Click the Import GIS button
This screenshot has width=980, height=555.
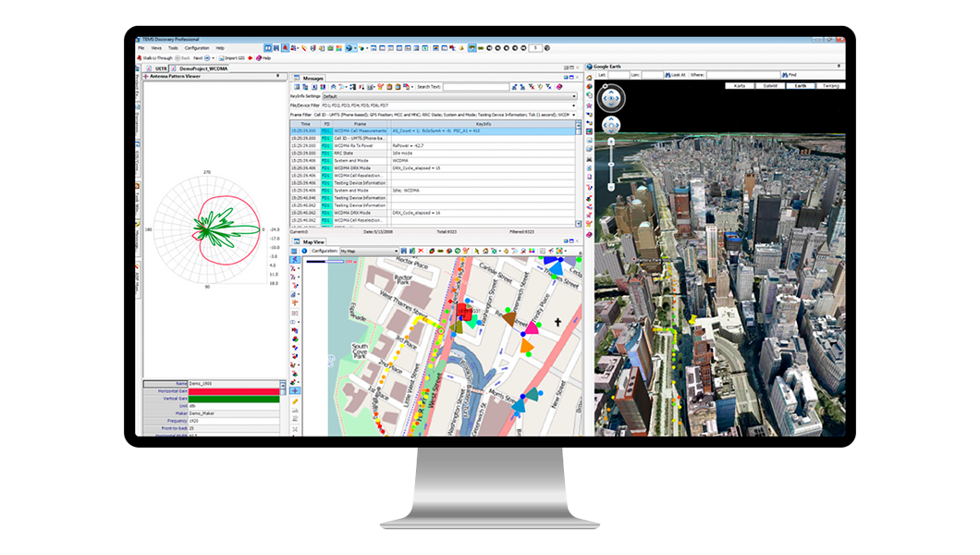(x=232, y=58)
